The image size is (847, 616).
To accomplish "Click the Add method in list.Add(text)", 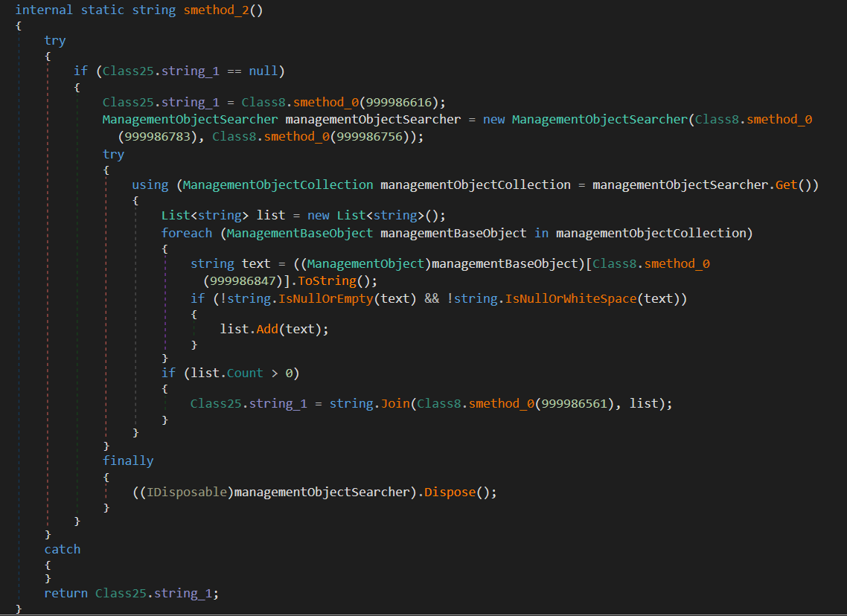I will click(x=267, y=329).
